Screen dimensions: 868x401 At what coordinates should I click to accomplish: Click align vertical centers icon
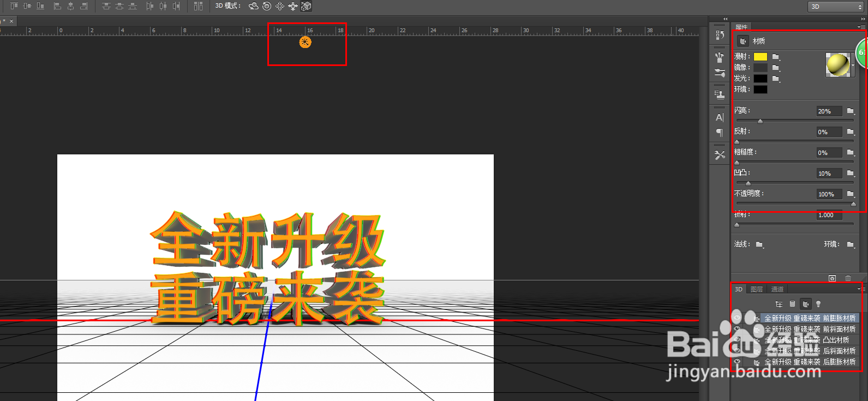(x=27, y=6)
